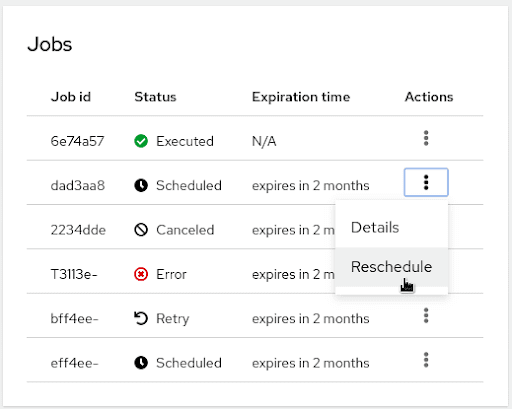512x409 pixels.
Task: Click the Executed status text
Action: (x=185, y=141)
